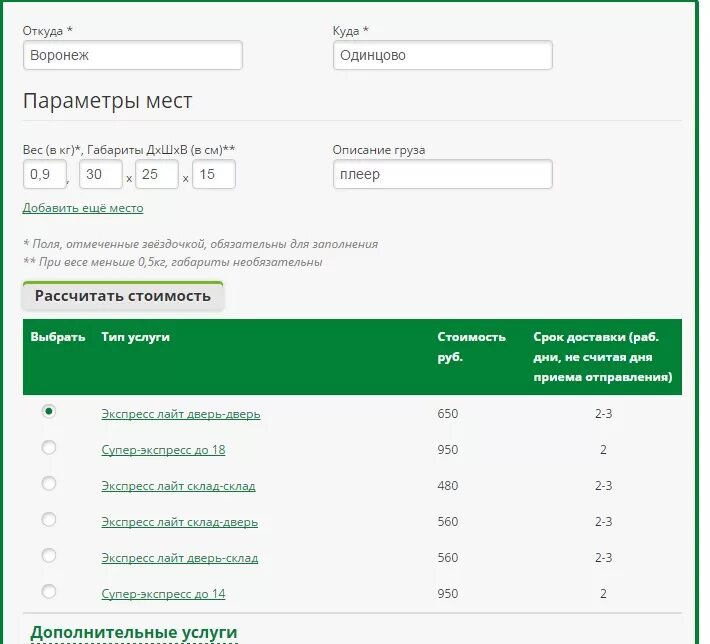Select the Экспресс лайт дверь-склад radio button
710x644 pixels.
[48, 555]
